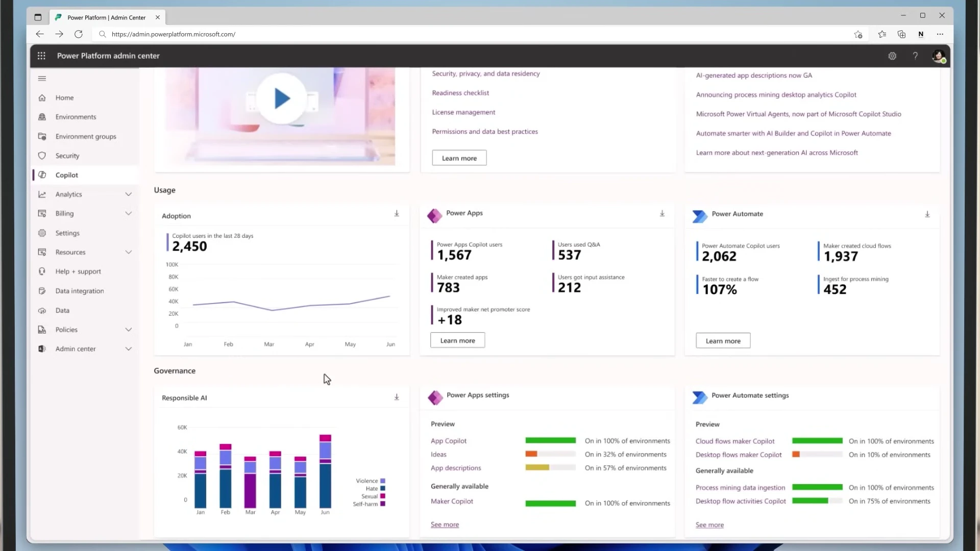Click the Ideas 32% progress bar

551,454
